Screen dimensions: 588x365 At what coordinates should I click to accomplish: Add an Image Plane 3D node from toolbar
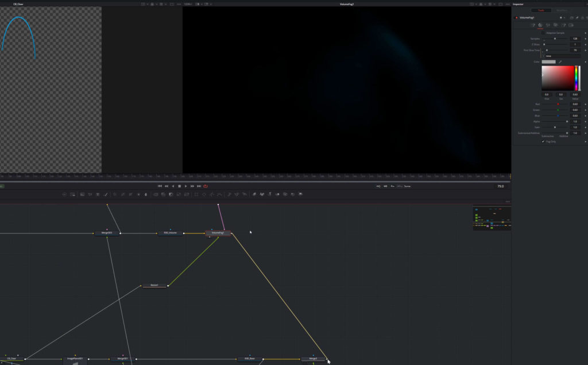click(254, 194)
